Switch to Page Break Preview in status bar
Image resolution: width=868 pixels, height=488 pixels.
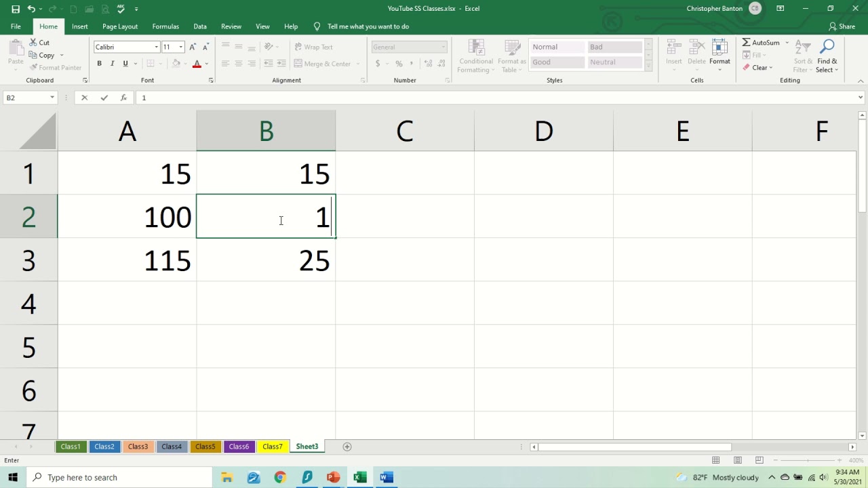coord(759,460)
